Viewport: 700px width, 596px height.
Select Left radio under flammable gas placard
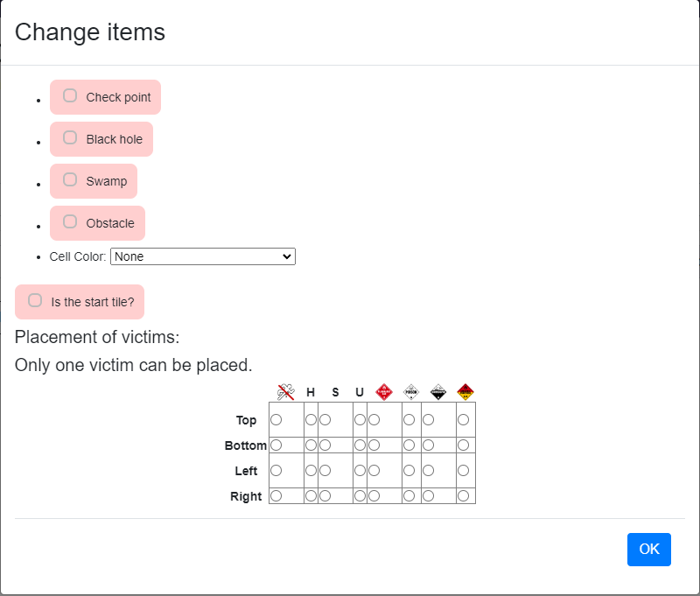pos(374,471)
